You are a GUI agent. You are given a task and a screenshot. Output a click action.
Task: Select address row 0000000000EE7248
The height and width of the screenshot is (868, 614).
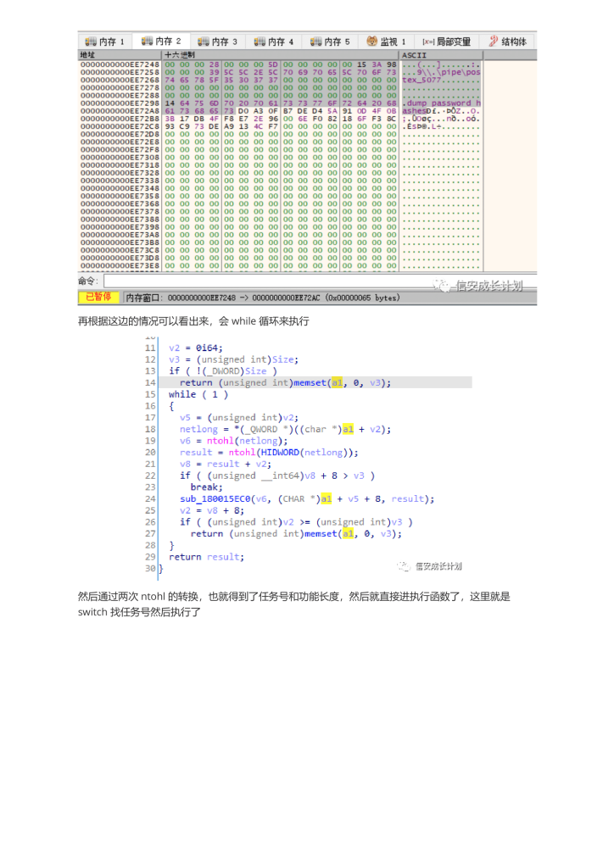[120, 64]
